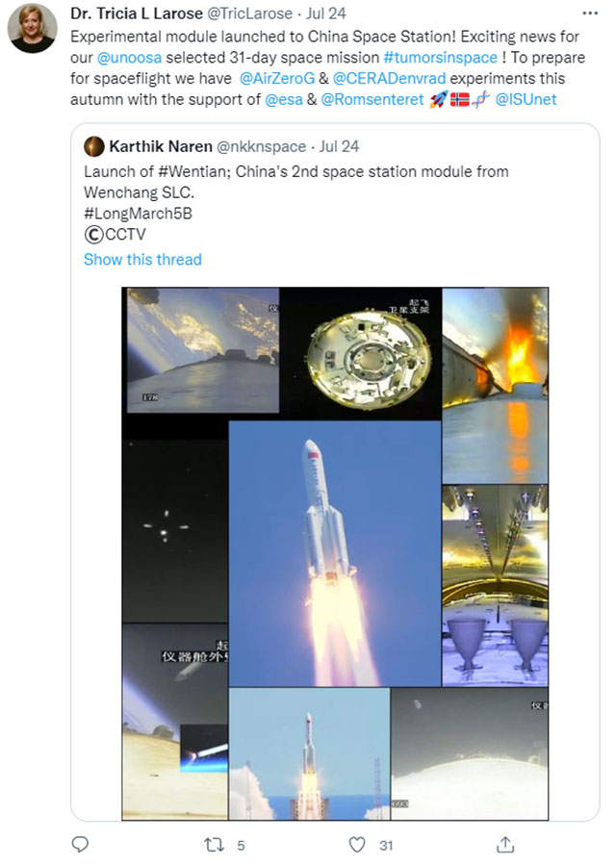Retweet this post using the retweet icon

click(x=217, y=845)
